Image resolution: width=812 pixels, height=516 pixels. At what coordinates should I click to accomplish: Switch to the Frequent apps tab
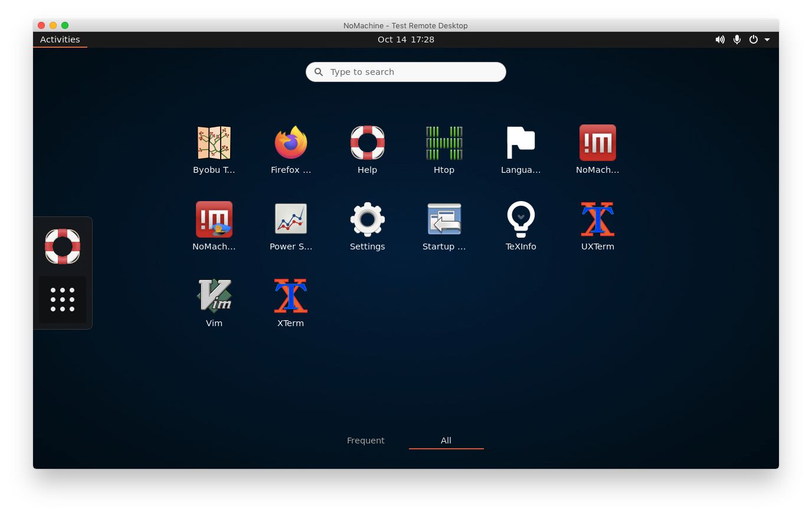point(365,440)
